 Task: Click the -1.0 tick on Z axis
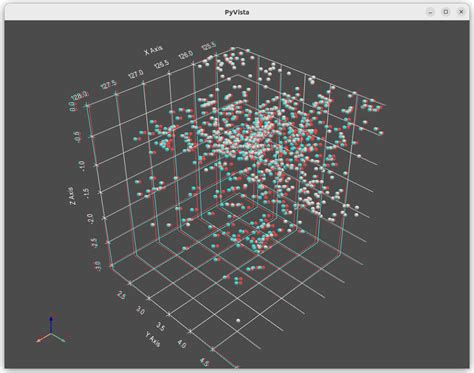tap(82, 166)
